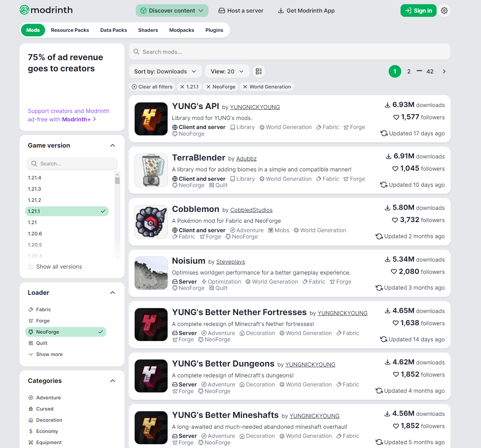Toggle the results view mode icon
This screenshot has height=448, width=481.
[x=259, y=71]
